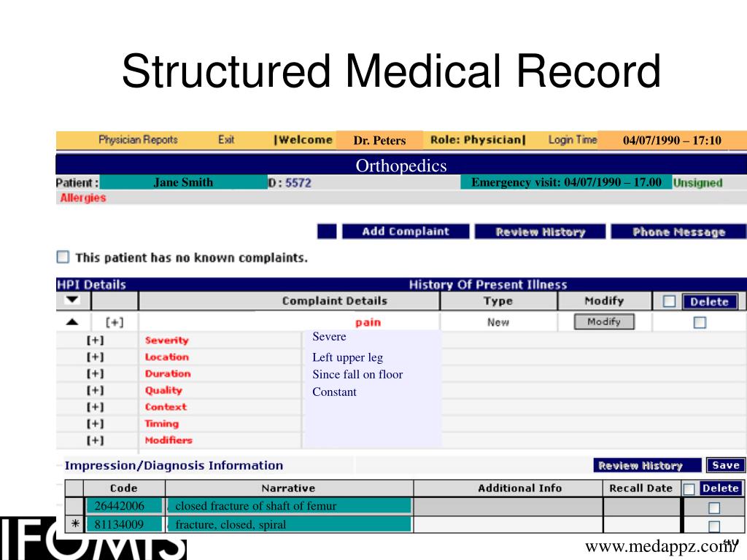Click patient ID 5572
This screenshot has height=560, width=747.
(298, 182)
